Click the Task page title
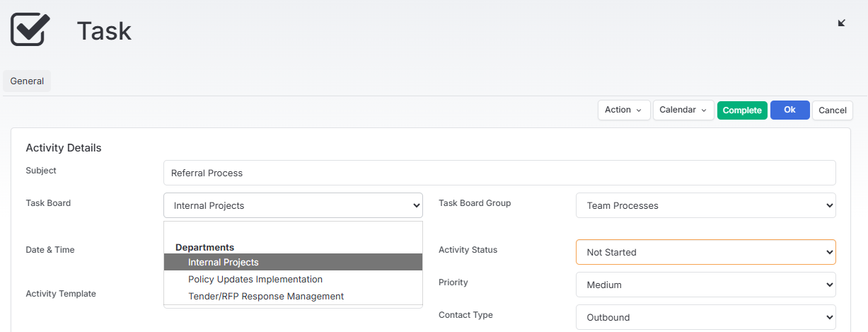This screenshot has width=868, height=332. tap(104, 31)
